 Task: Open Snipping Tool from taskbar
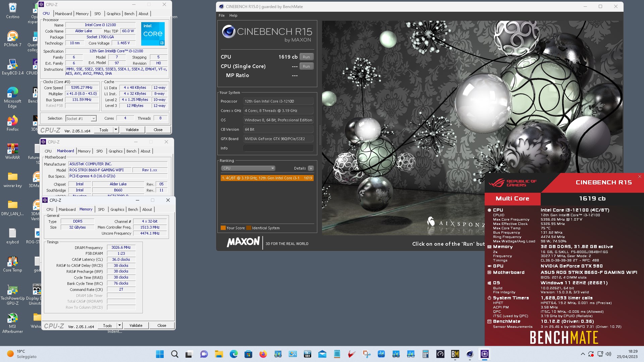(366, 354)
